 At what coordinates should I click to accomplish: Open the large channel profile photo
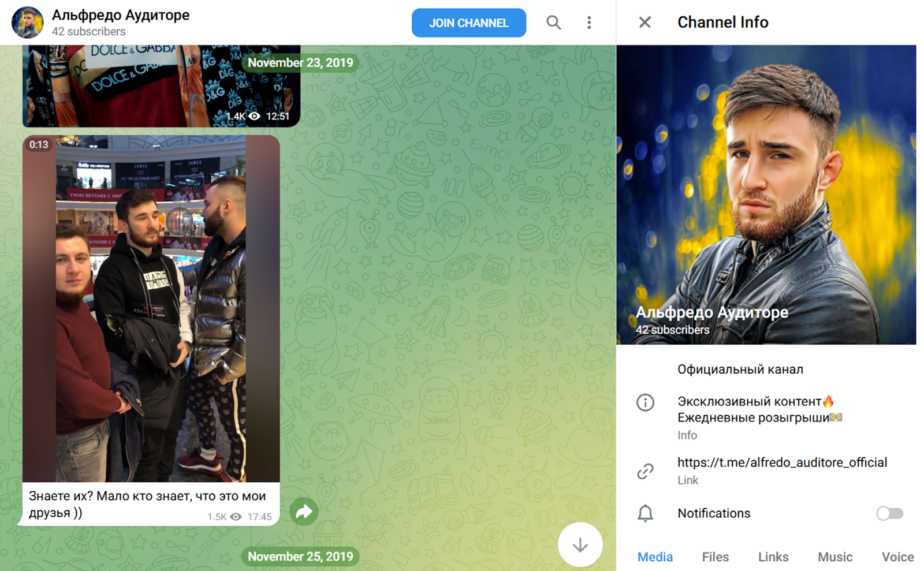[766, 195]
